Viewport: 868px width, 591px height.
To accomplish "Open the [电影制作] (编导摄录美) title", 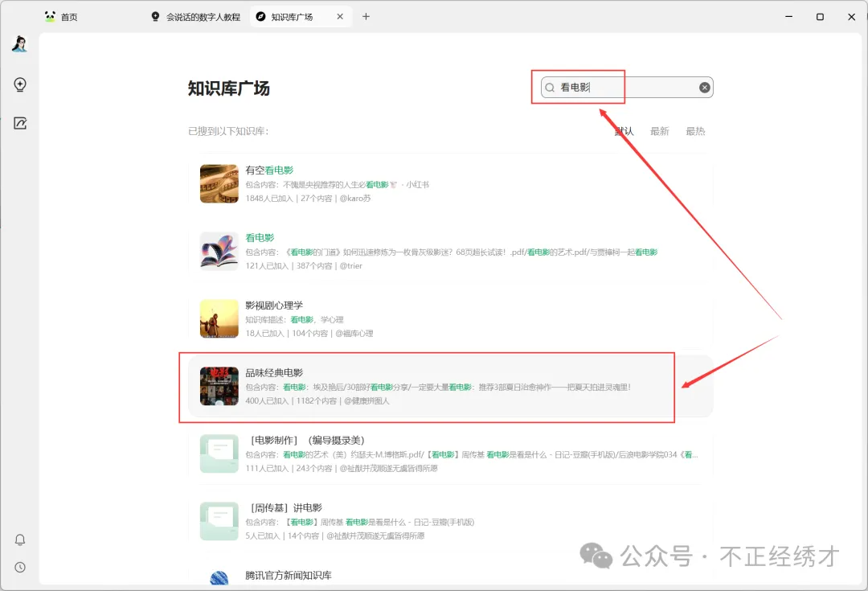I will pos(307,441).
